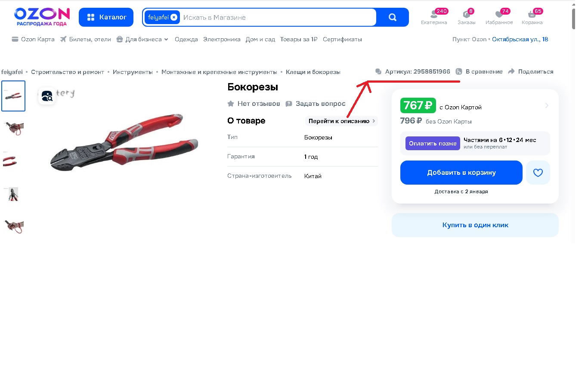The width and height of the screenshot is (588, 377).
Task: Copy the Артикул using the copy icon
Action: click(378, 71)
